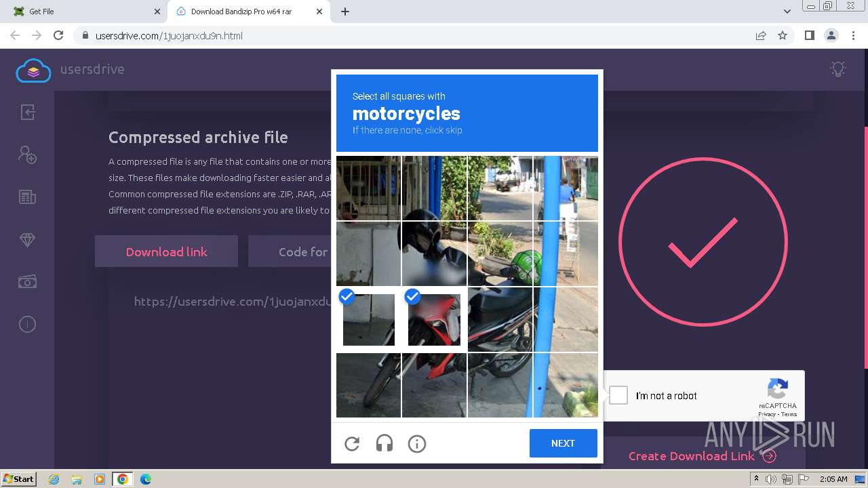868x488 pixels.
Task: Click the browser forward arrow
Action: (x=37, y=35)
